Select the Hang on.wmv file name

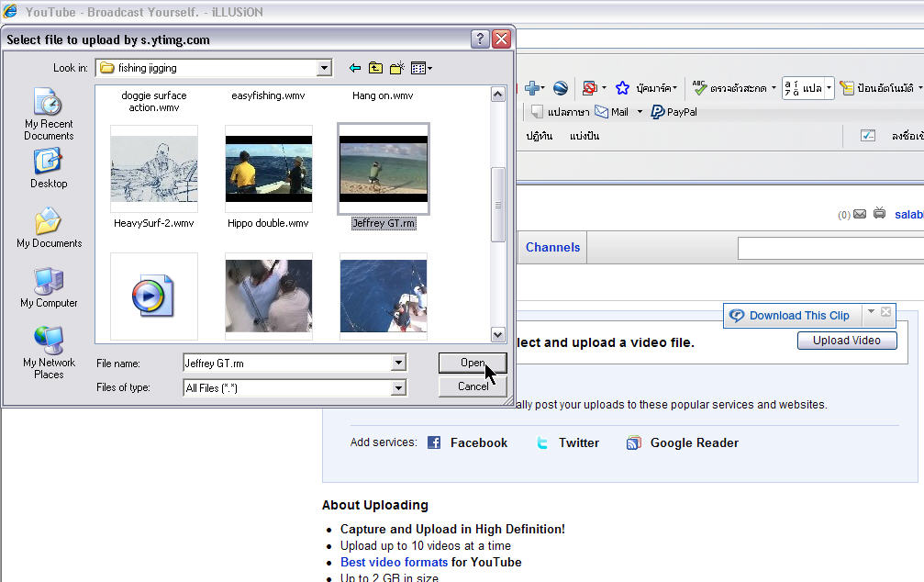coord(383,95)
